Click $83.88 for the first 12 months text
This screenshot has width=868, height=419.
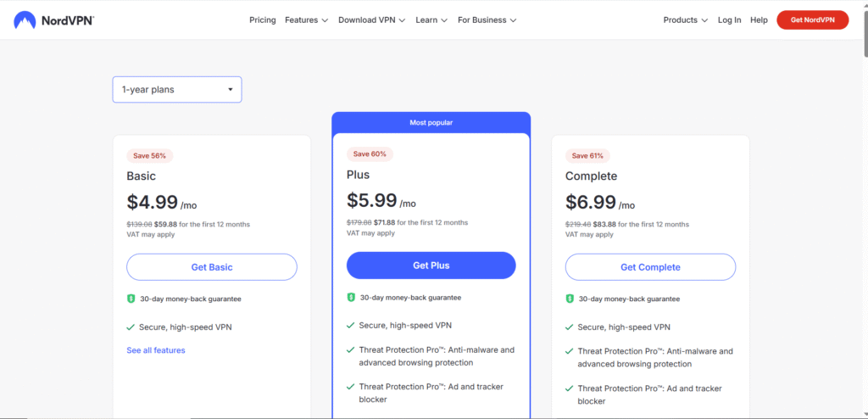[641, 225]
